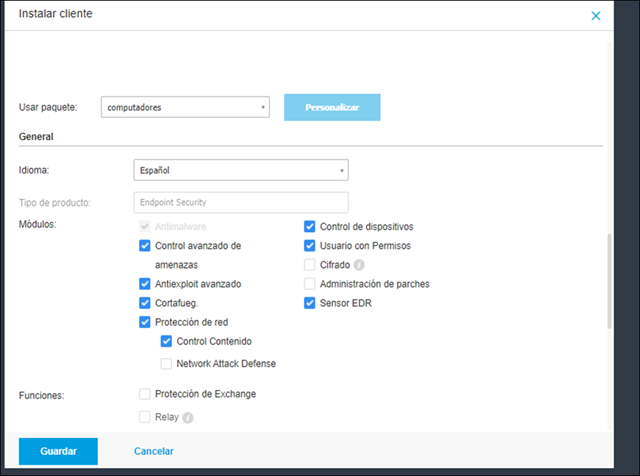
Task: Disable the Antiexploit avanzado module
Action: pyautogui.click(x=145, y=284)
